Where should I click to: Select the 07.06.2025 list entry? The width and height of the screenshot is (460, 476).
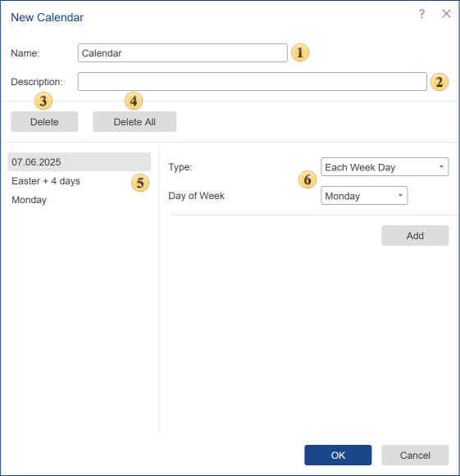click(80, 161)
